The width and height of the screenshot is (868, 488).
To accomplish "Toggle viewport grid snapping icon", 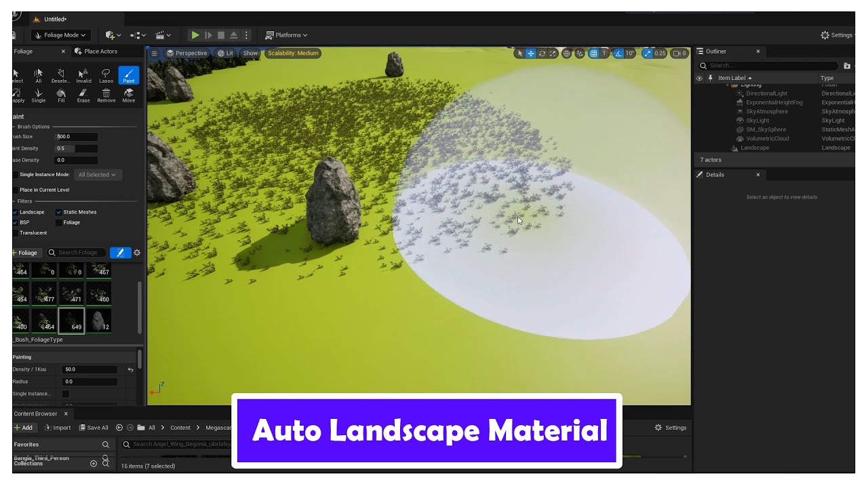I will tap(593, 53).
